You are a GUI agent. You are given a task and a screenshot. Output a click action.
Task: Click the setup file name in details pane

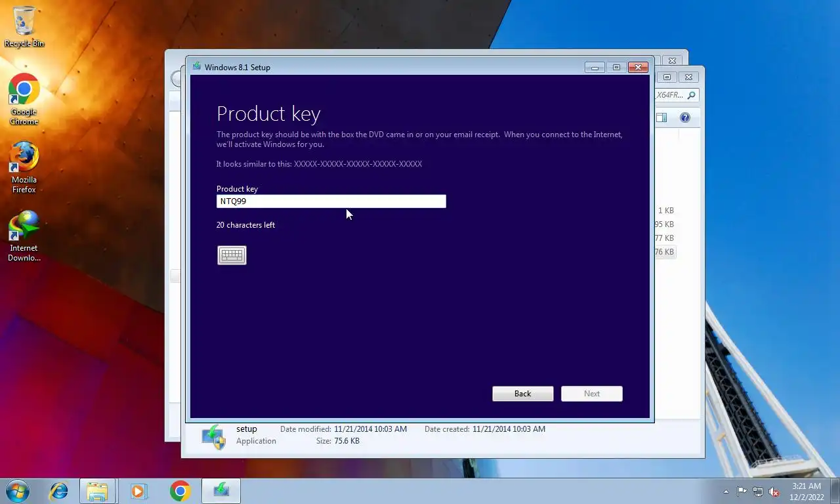click(x=247, y=429)
